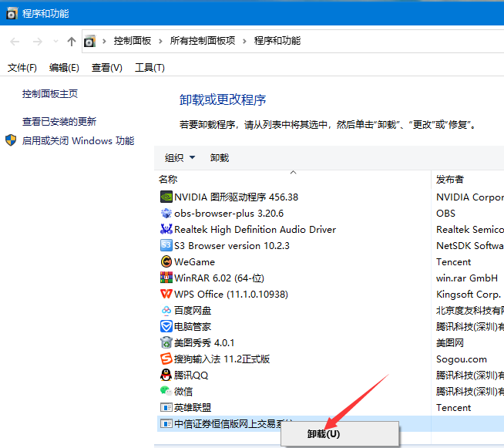Screen dimensions: 504x448
Task: Navigate to 控制面板 in breadcrumb
Action: click(132, 41)
